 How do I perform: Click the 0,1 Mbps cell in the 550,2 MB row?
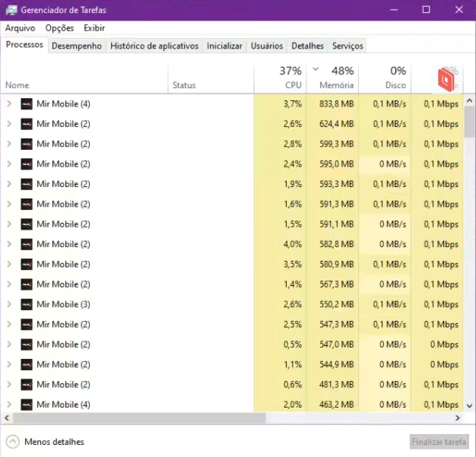click(436, 304)
